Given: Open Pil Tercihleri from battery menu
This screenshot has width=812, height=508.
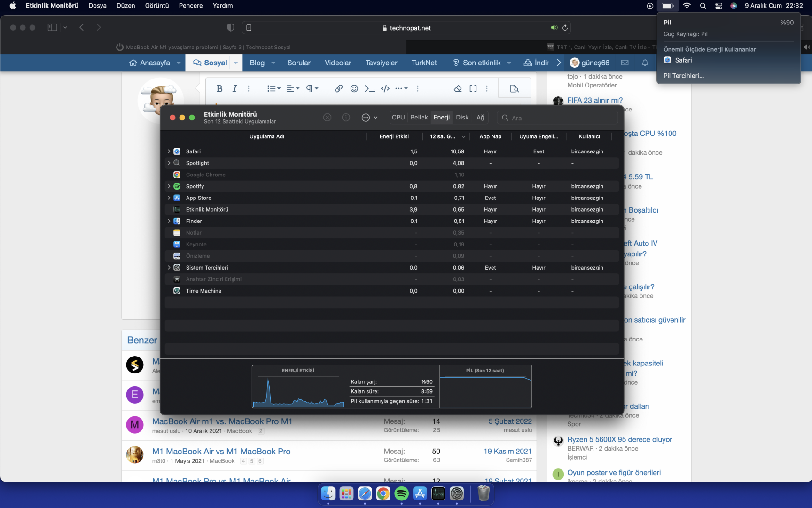Looking at the screenshot, I should point(684,76).
